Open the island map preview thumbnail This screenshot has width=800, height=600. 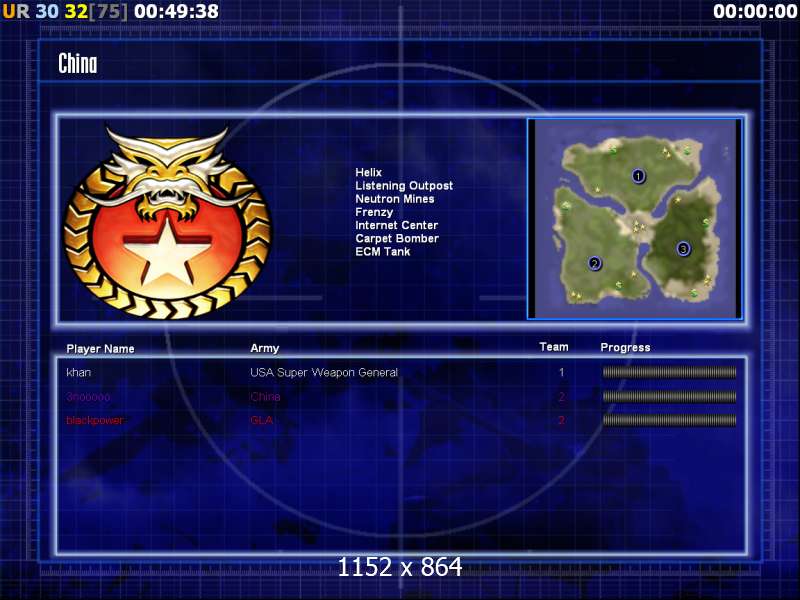click(635, 219)
